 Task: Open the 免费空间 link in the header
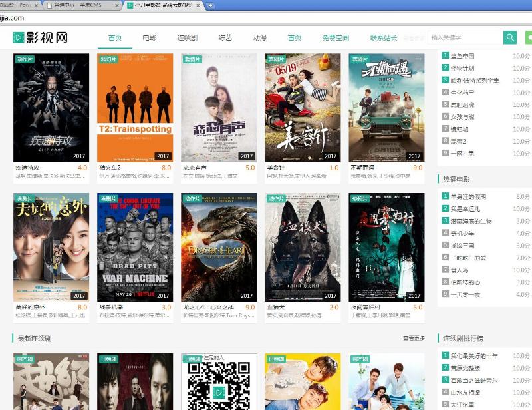[x=335, y=38]
